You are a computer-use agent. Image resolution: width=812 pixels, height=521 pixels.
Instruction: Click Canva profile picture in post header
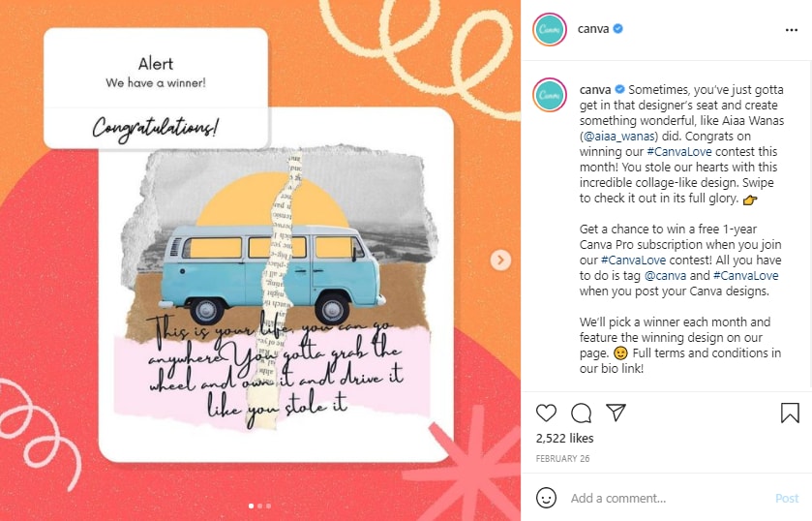[550, 30]
